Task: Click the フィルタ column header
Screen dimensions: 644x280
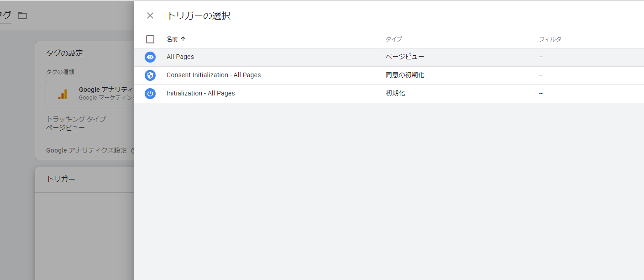Action: (x=550, y=39)
